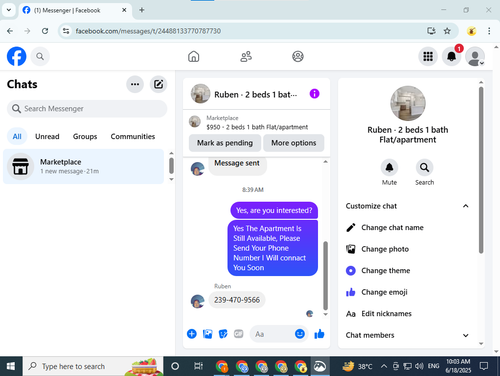
Task: View site information icon in address bar
Action: (66, 31)
